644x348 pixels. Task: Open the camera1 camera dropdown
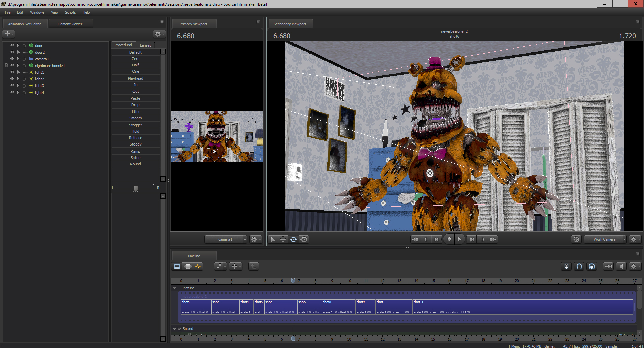click(226, 239)
